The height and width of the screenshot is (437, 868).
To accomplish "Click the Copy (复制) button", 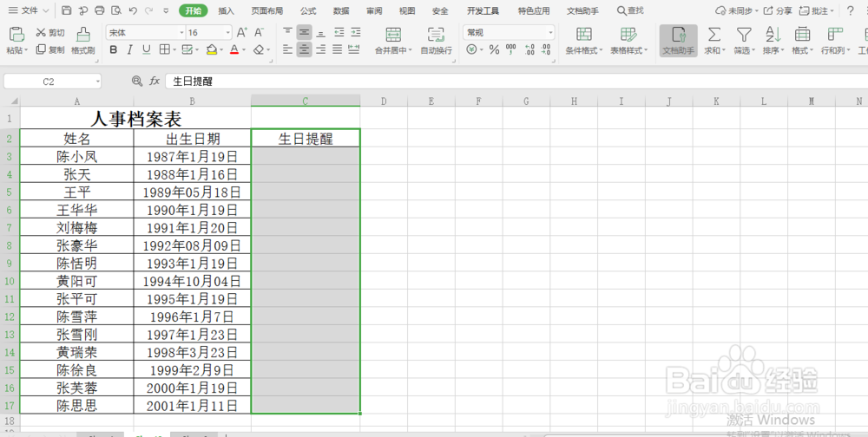I will [50, 49].
